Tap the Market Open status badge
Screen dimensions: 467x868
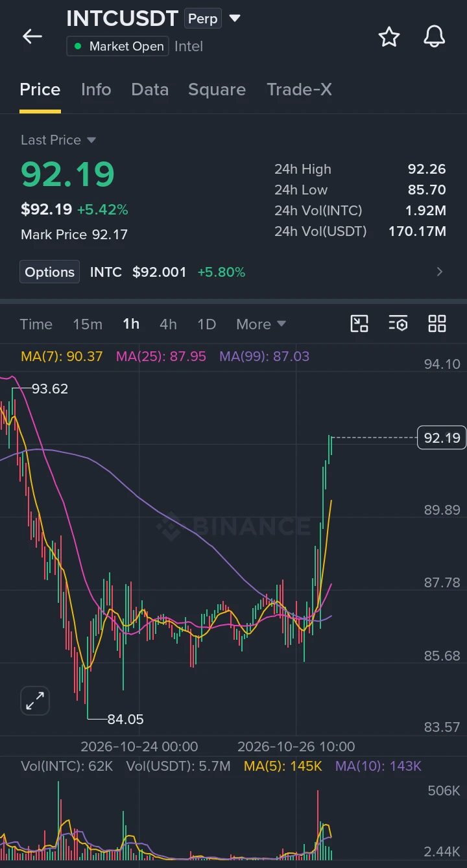[118, 47]
